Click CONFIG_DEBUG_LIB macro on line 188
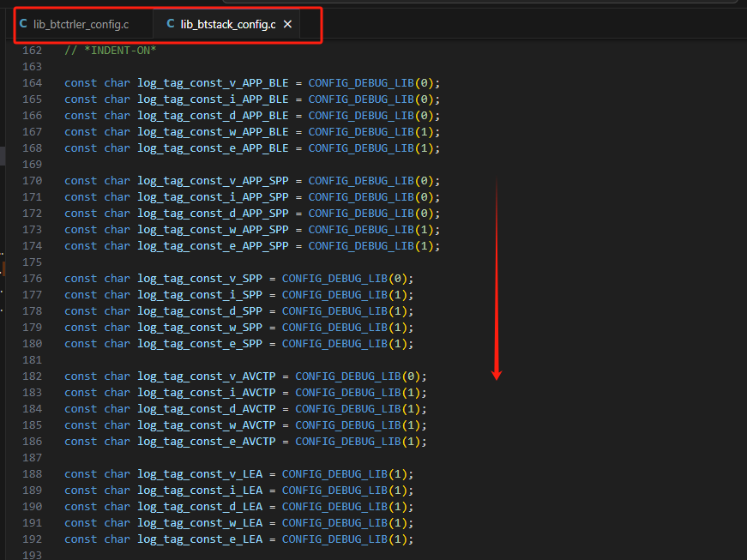The width and height of the screenshot is (747, 560). coord(335,474)
